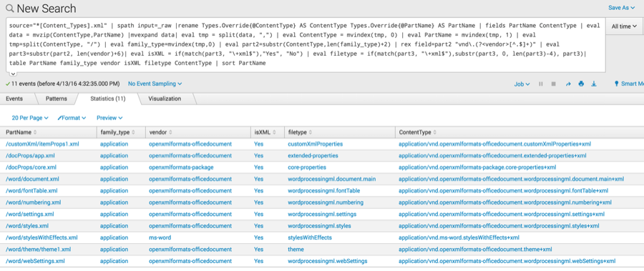Sort by filetype column arrows

tap(311, 132)
